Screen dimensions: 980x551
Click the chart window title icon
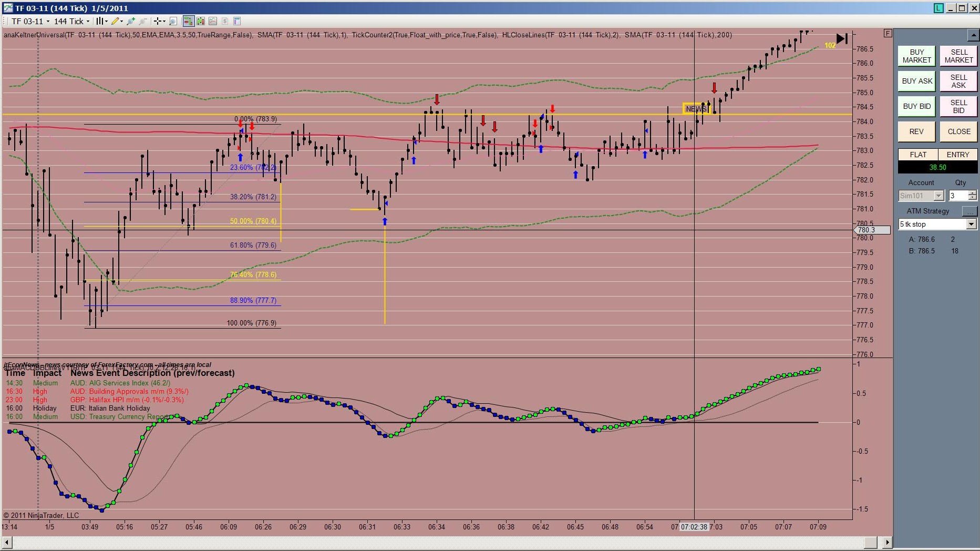click(x=8, y=8)
